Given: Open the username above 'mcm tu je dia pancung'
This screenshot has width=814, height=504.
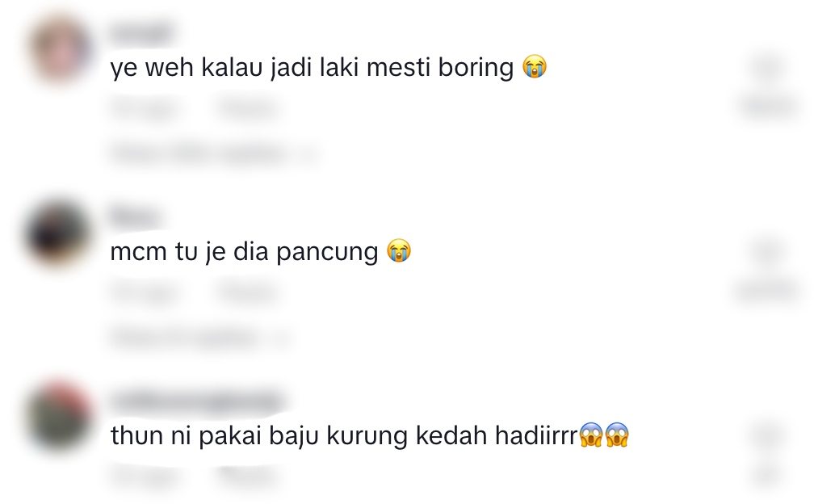Looking at the screenshot, I should tap(134, 216).
